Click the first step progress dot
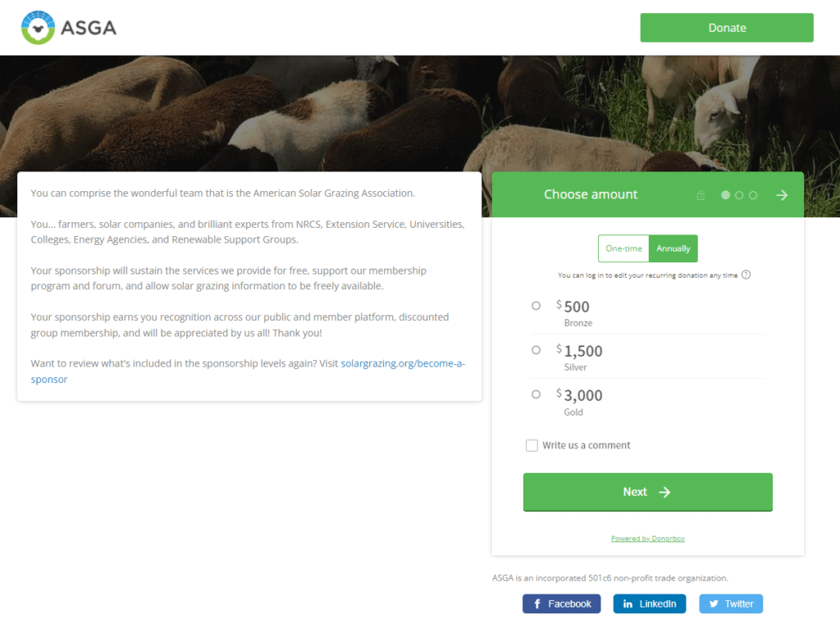 (x=725, y=195)
